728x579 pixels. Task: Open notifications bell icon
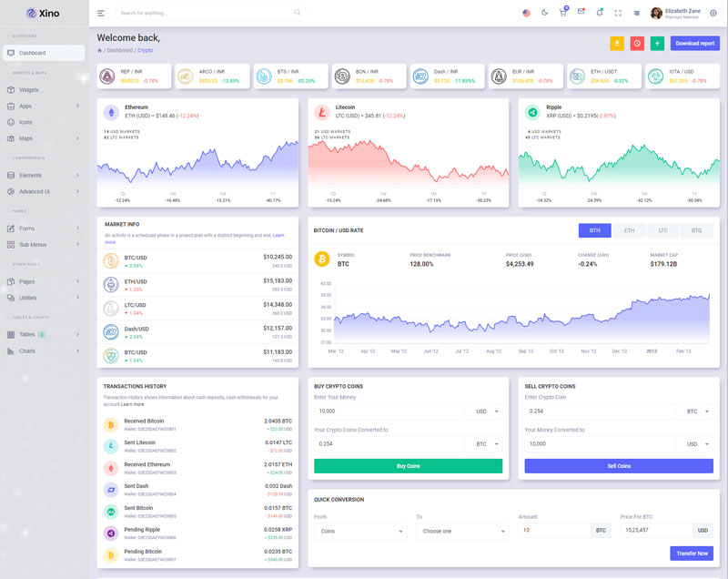[x=600, y=13]
